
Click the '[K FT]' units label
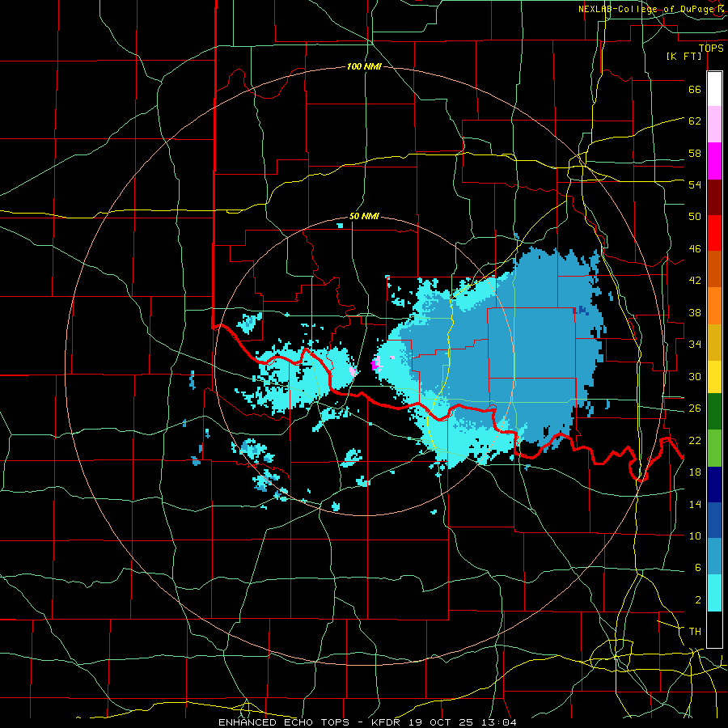point(684,56)
